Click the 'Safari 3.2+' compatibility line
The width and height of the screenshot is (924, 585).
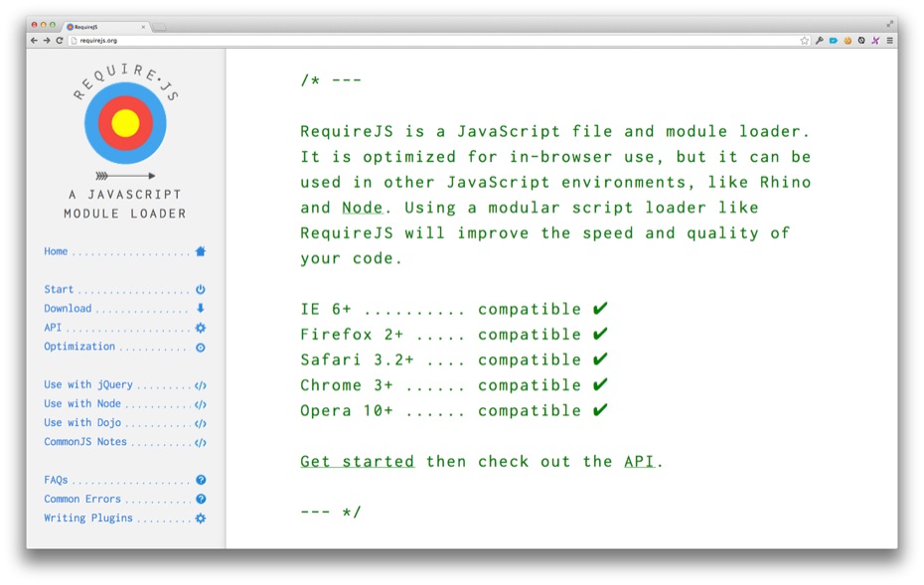tap(454, 360)
